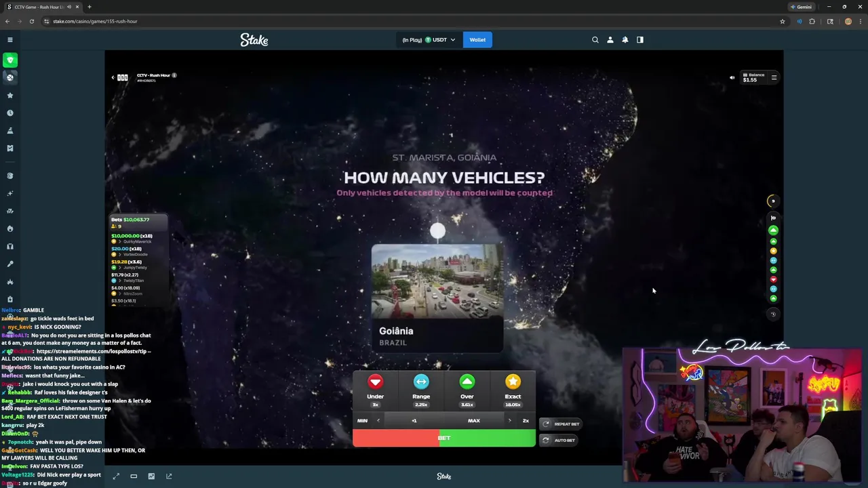The width and height of the screenshot is (868, 488).
Task: Go back with the game's left arrow
Action: pos(113,77)
